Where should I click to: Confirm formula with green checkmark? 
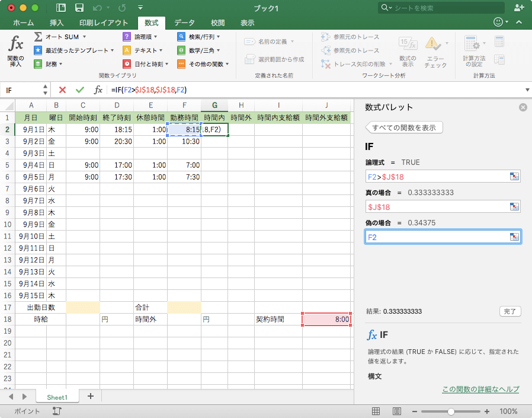(80, 90)
